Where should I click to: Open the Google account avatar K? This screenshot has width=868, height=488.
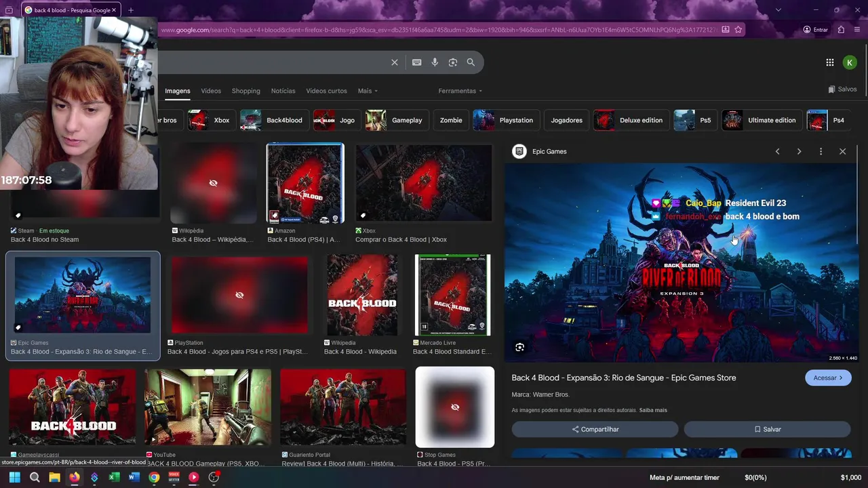coord(850,62)
